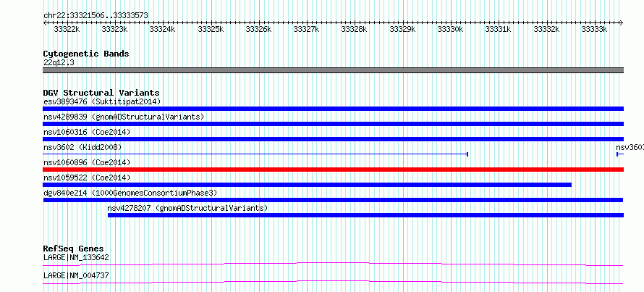Click the thin nsv3602 Kidd2008 variant line

255,154
